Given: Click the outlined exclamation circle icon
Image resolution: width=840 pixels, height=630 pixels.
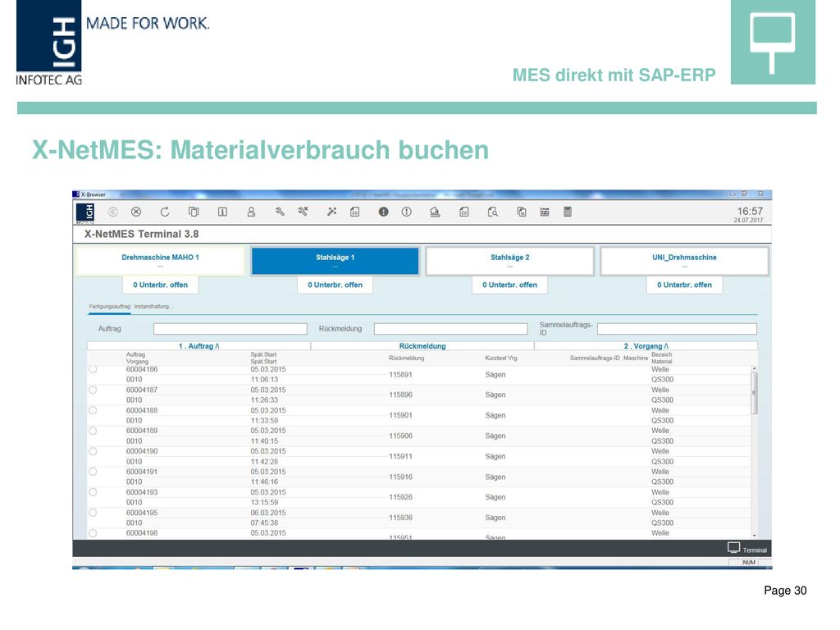Looking at the screenshot, I should tap(407, 212).
